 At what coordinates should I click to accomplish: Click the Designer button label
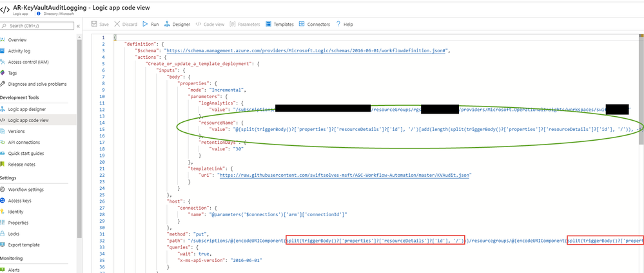pyautogui.click(x=181, y=25)
